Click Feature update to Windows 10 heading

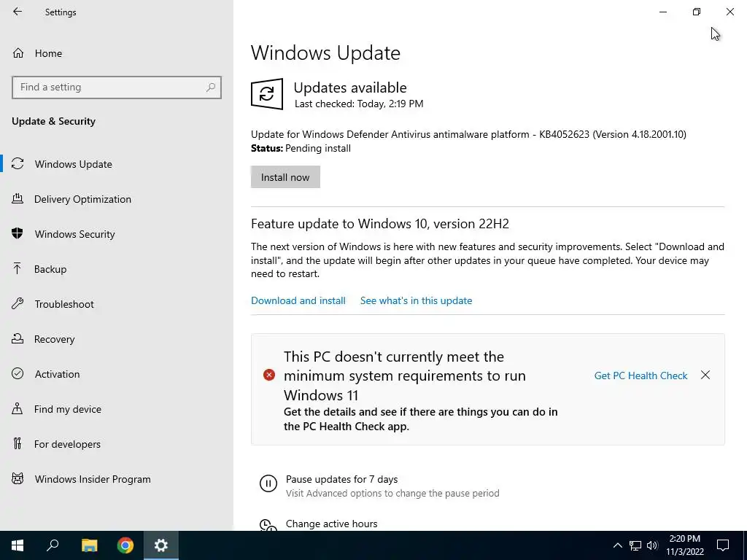379,224
